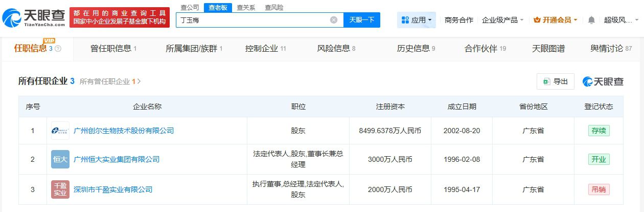Click the 省份地区 column header
The height and width of the screenshot is (212, 644).
tap(534, 107)
